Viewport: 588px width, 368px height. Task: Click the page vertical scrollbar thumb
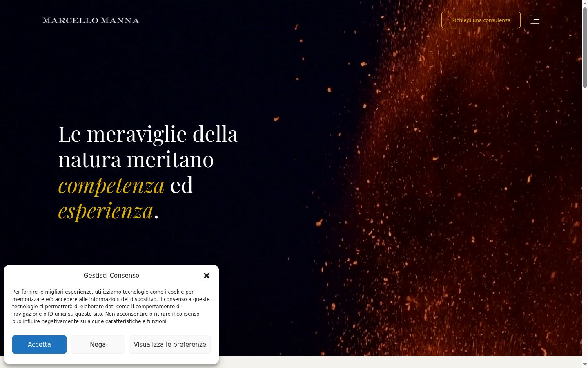click(585, 47)
